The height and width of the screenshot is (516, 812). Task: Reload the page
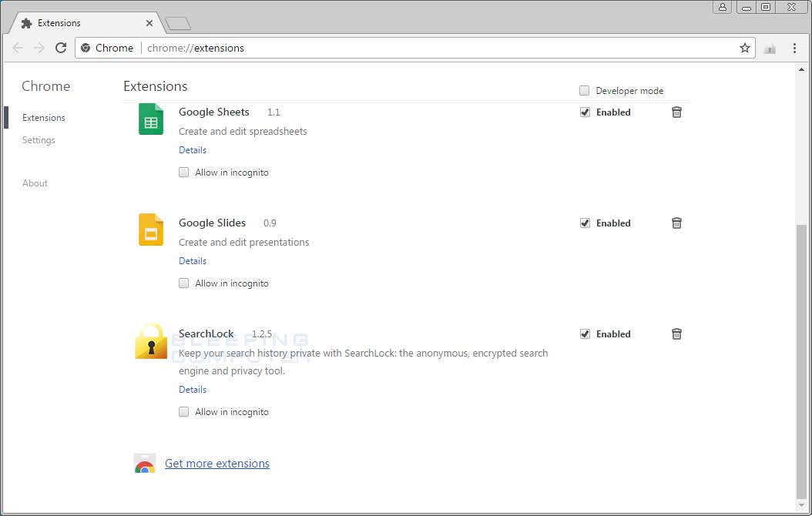coord(61,47)
